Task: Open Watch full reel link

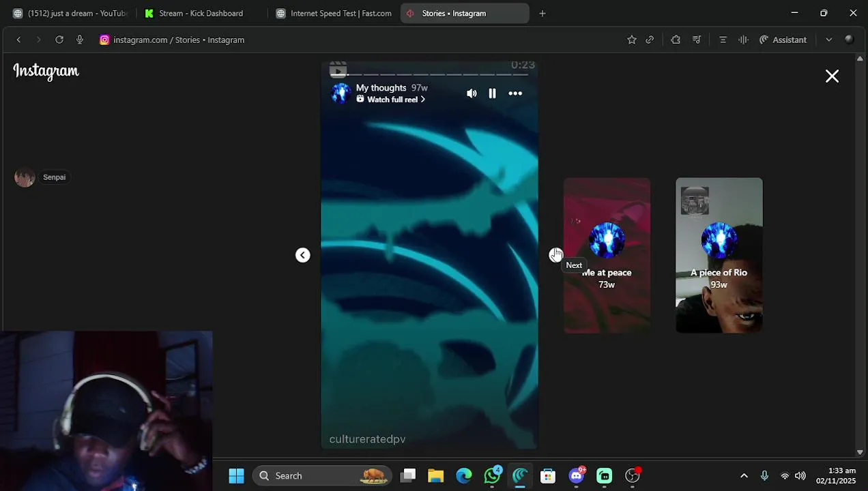Action: point(392,100)
